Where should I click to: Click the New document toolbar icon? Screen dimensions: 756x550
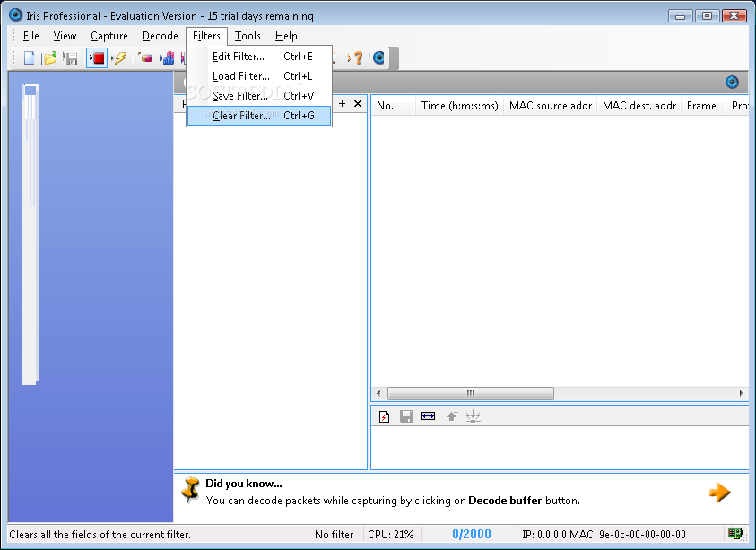[x=30, y=58]
